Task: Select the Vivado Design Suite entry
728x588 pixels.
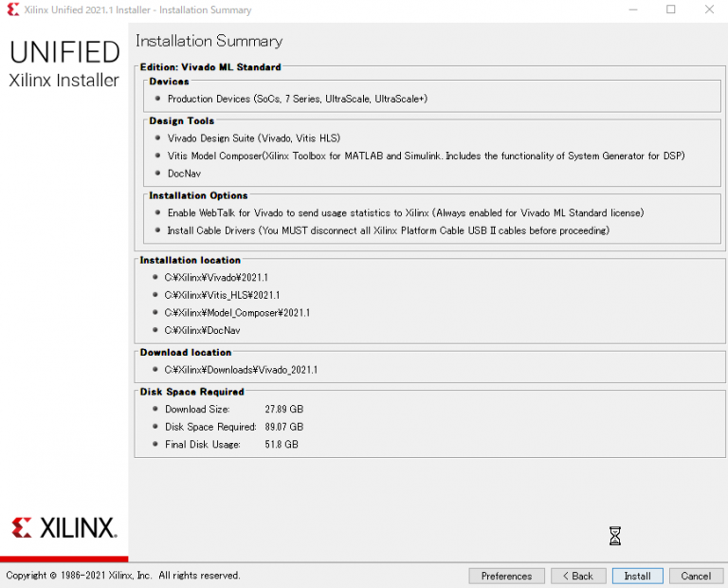Action: tap(253, 138)
